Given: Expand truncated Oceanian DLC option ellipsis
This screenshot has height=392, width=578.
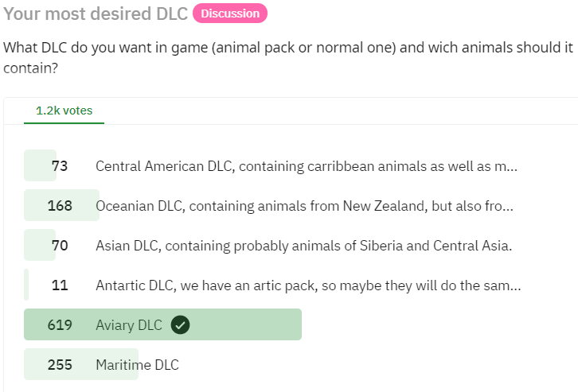Looking at the screenshot, I should coord(508,207).
